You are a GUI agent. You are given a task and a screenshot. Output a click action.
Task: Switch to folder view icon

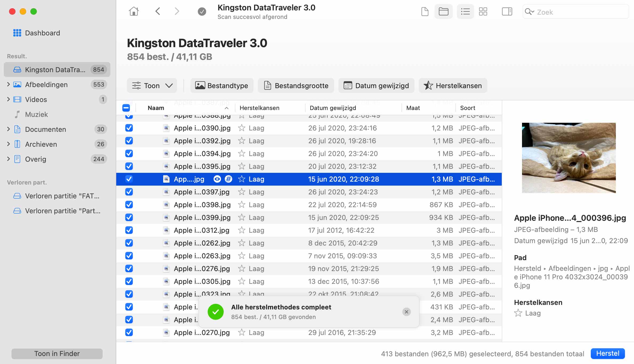(x=443, y=11)
